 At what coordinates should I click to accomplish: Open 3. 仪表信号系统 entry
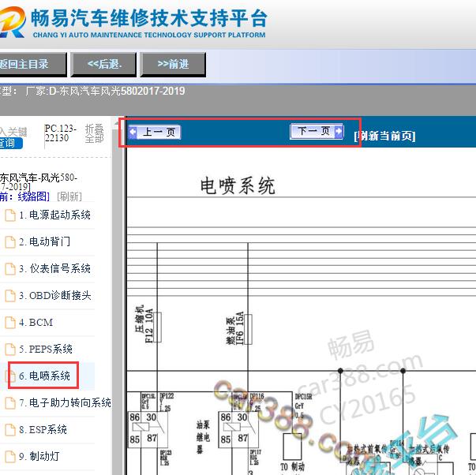(x=54, y=268)
